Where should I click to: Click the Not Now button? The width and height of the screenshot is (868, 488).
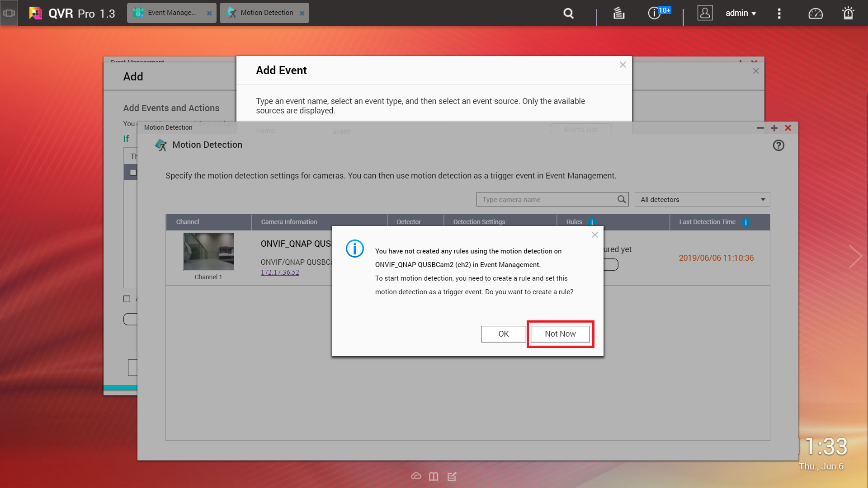(560, 334)
